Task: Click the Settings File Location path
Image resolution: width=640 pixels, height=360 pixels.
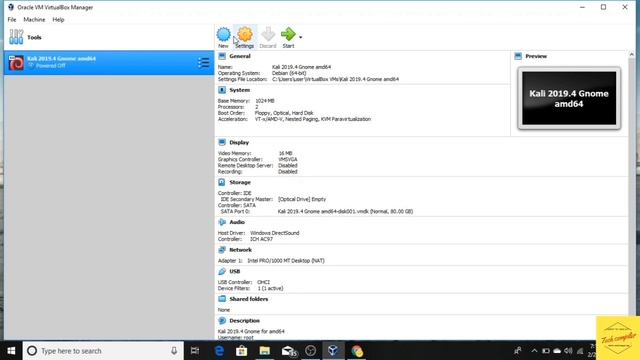Action: coord(336,79)
